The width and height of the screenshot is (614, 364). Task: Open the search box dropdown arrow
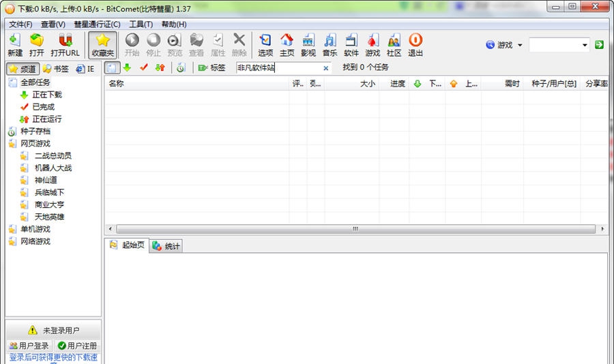[585, 45]
